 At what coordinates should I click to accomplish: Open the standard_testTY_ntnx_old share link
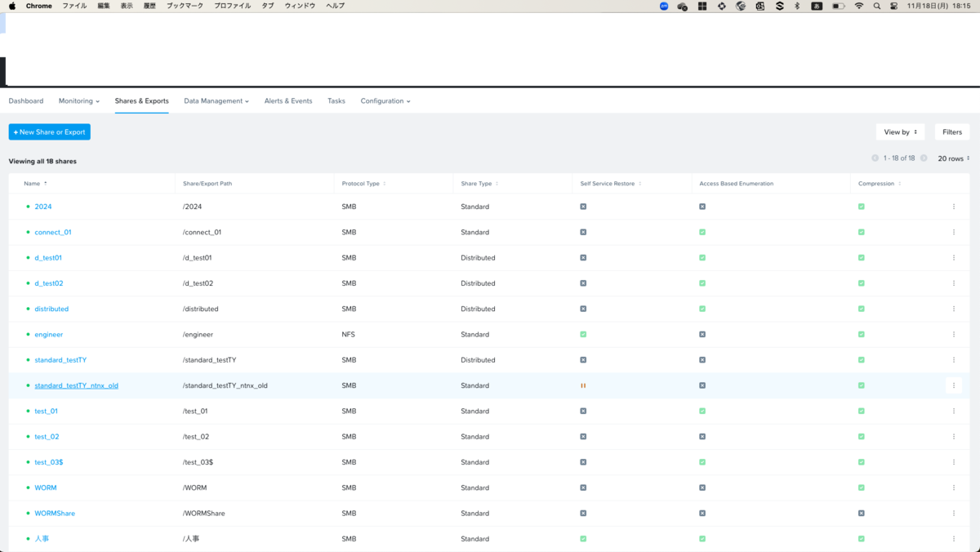coord(76,385)
